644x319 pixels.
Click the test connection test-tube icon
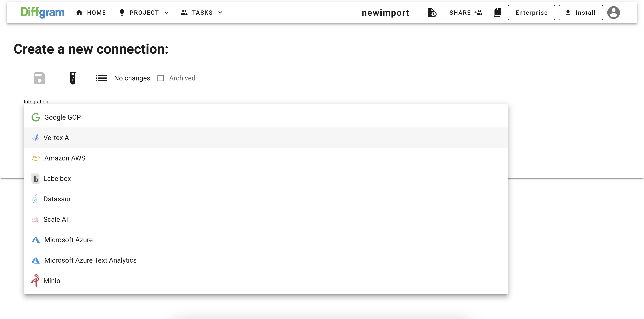73,78
